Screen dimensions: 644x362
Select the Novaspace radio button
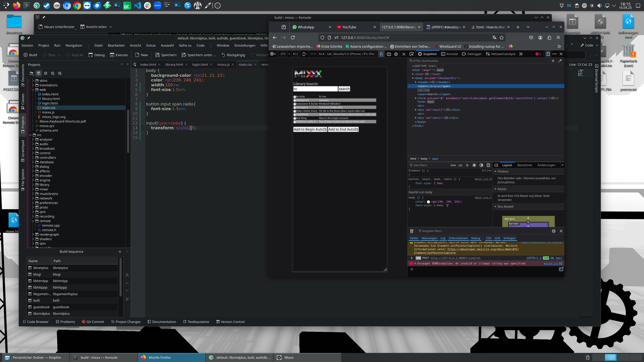(295, 107)
